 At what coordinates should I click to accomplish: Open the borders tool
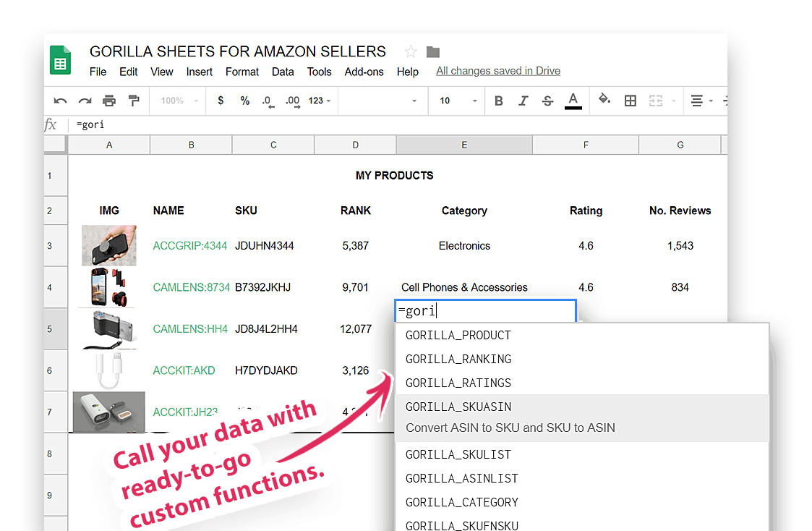[630, 101]
